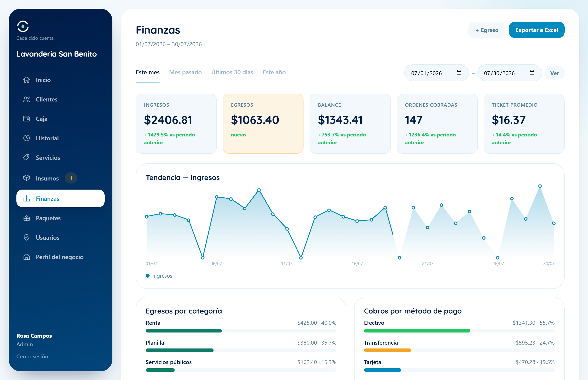Click the Lavandería San Benito title
This screenshot has height=380, width=588.
tap(57, 54)
